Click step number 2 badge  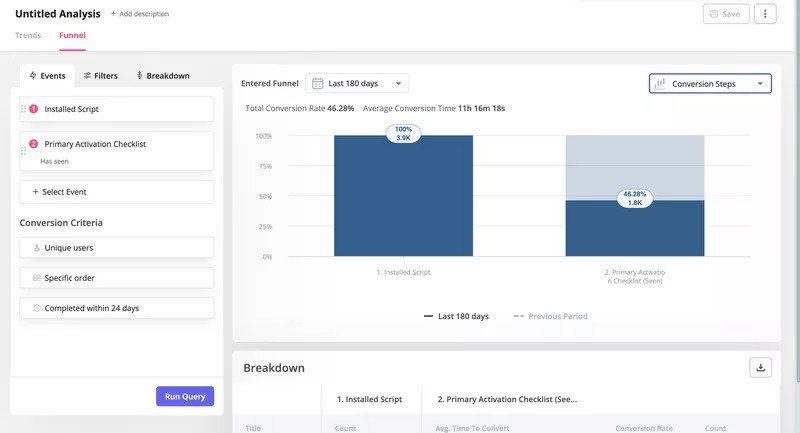click(x=33, y=144)
